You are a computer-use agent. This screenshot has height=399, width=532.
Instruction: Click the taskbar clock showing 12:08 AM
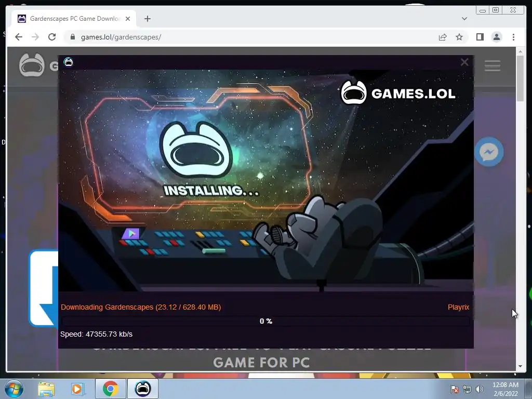(506, 389)
